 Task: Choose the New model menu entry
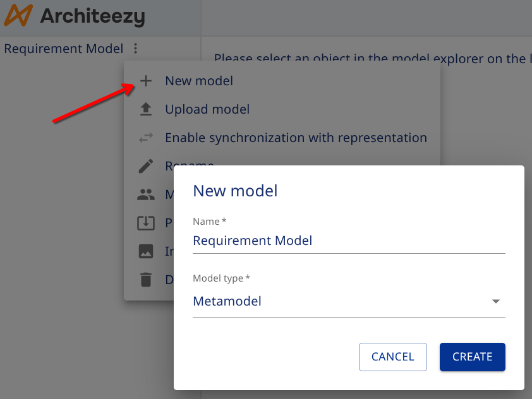click(198, 80)
